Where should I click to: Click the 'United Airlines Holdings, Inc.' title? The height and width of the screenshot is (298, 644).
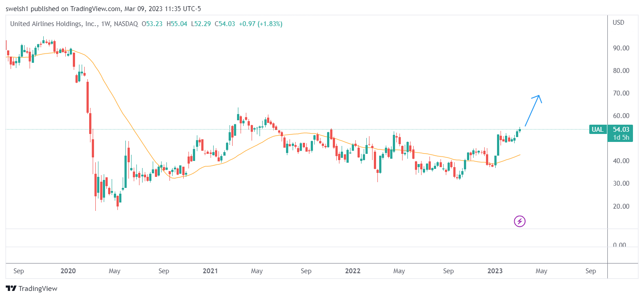point(53,24)
